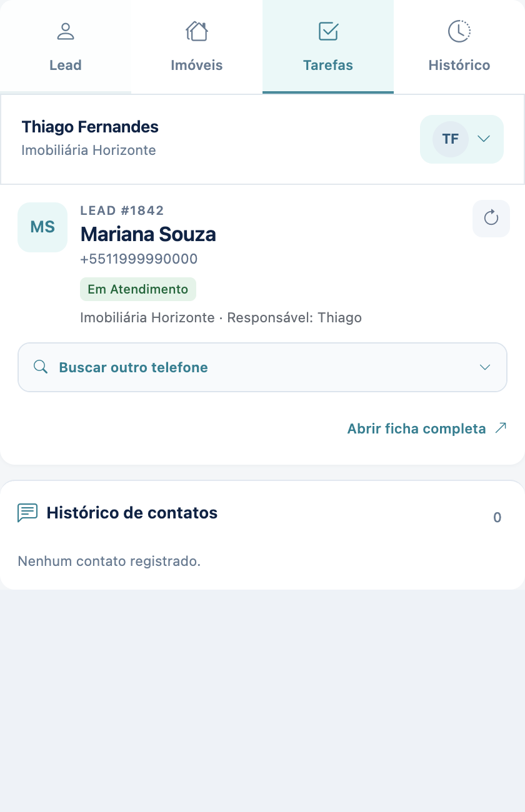Switch to the Imóveis tab
The width and height of the screenshot is (525, 812).
[197, 47]
